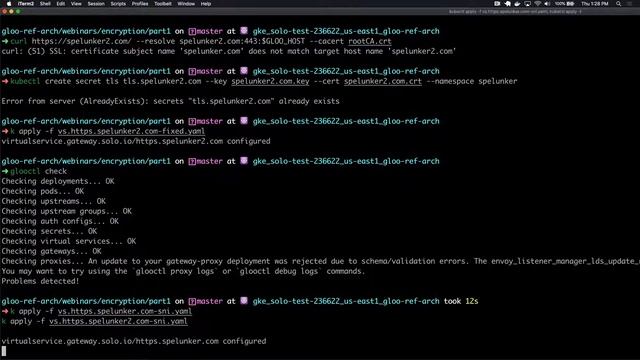Screen dimensions: 640x360
Task: Click 'Checking virtual services... OK' line
Action: 69,241
